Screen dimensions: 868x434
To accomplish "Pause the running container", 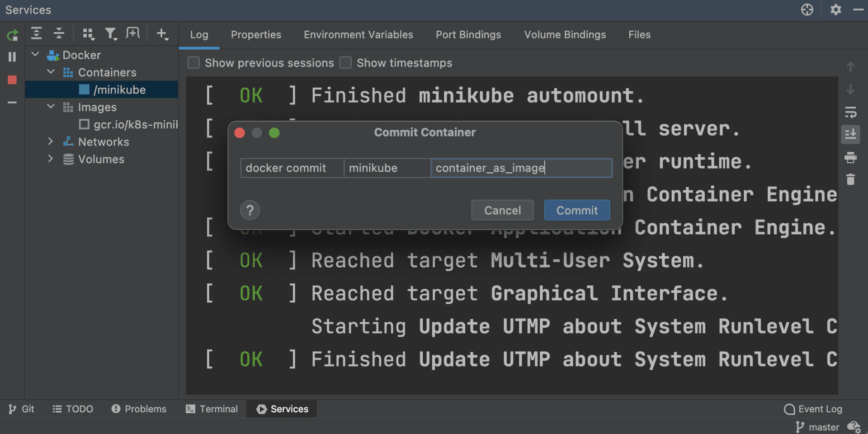I will click(x=12, y=57).
